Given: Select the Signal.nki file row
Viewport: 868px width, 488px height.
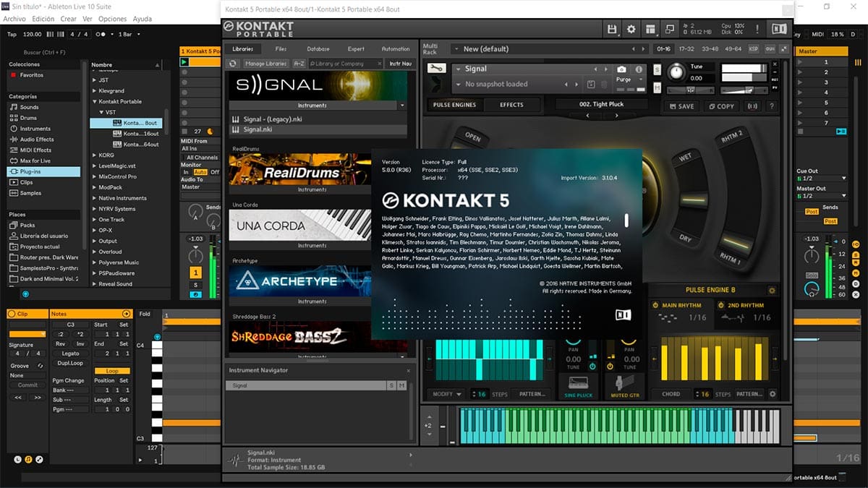Looking at the screenshot, I should (317, 129).
